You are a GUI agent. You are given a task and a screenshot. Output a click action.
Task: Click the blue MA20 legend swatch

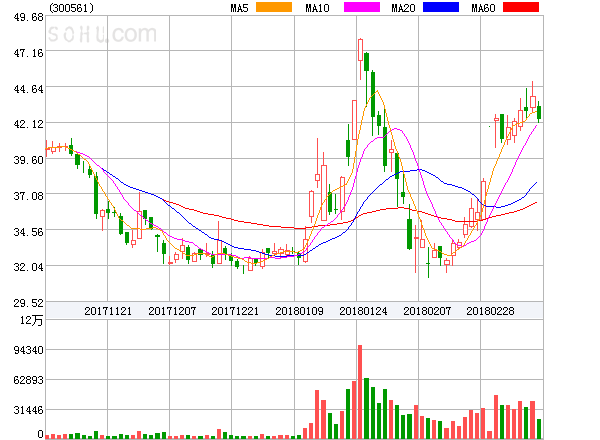point(441,7)
